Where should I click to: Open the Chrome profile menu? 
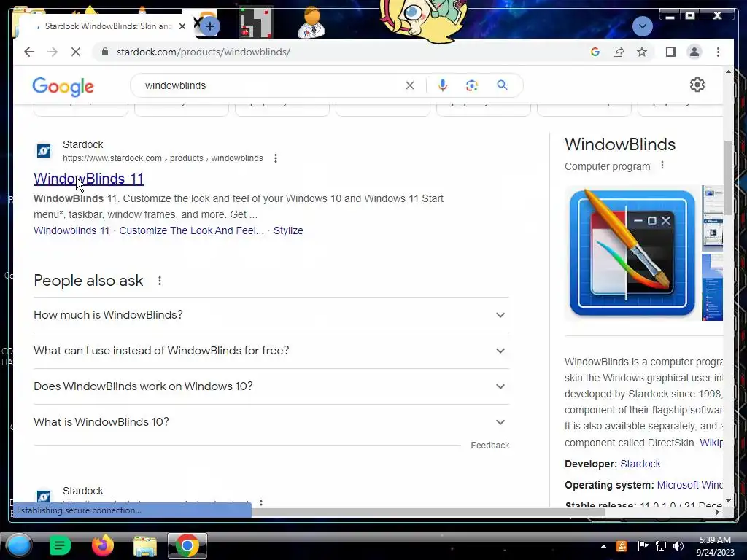coord(694,52)
